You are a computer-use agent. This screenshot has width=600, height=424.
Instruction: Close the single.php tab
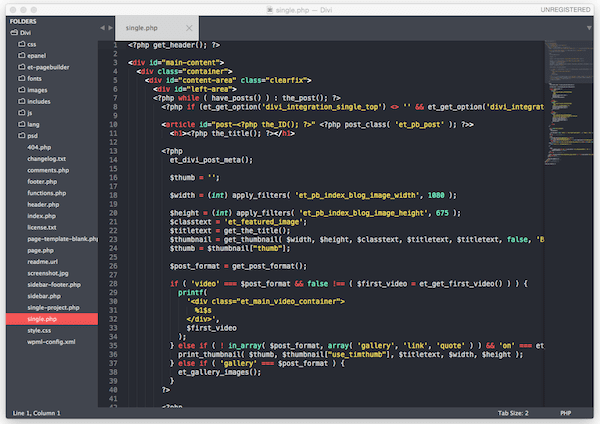(189, 28)
